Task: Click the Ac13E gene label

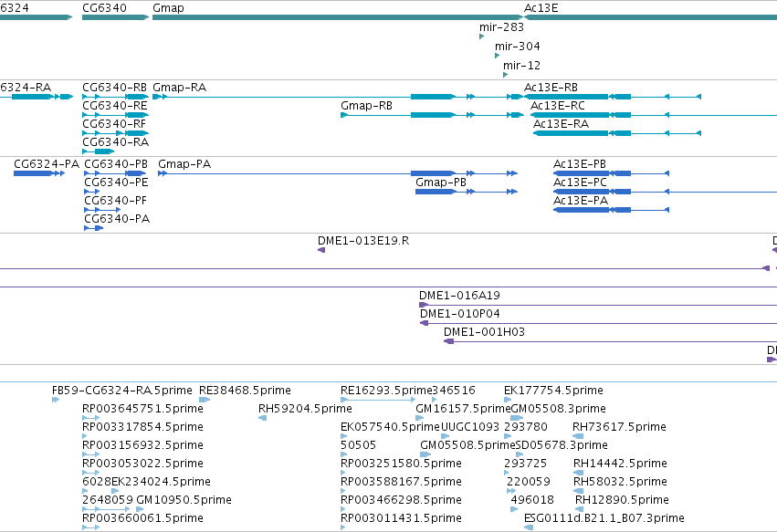Action: [x=541, y=8]
